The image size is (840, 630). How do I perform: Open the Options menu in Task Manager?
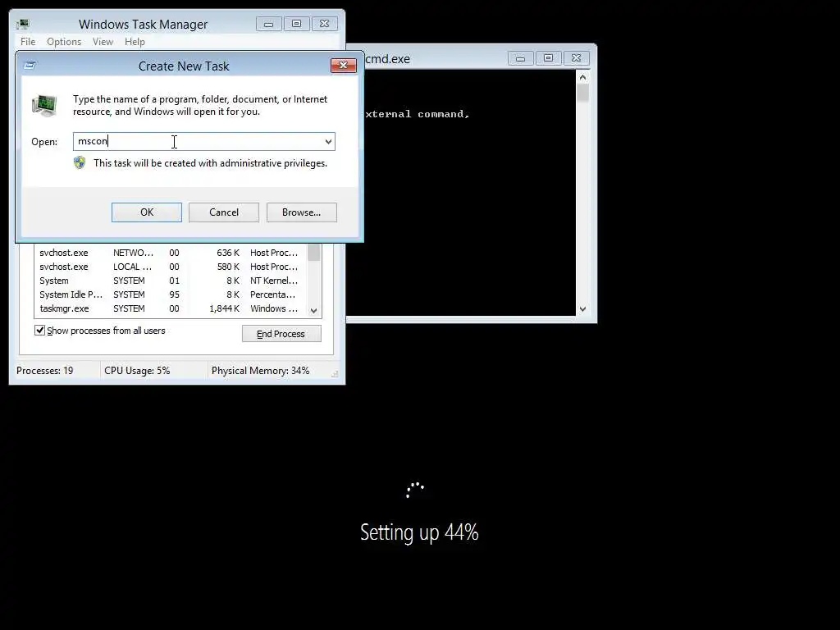[64, 42]
